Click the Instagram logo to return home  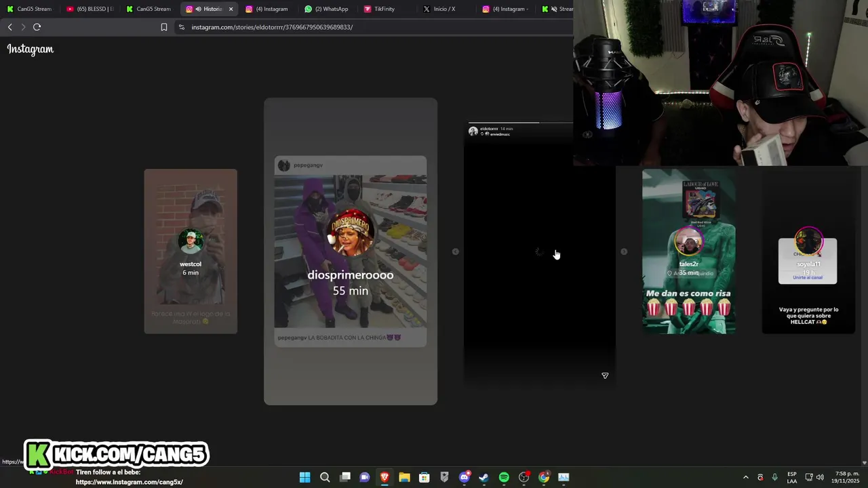pos(31,49)
